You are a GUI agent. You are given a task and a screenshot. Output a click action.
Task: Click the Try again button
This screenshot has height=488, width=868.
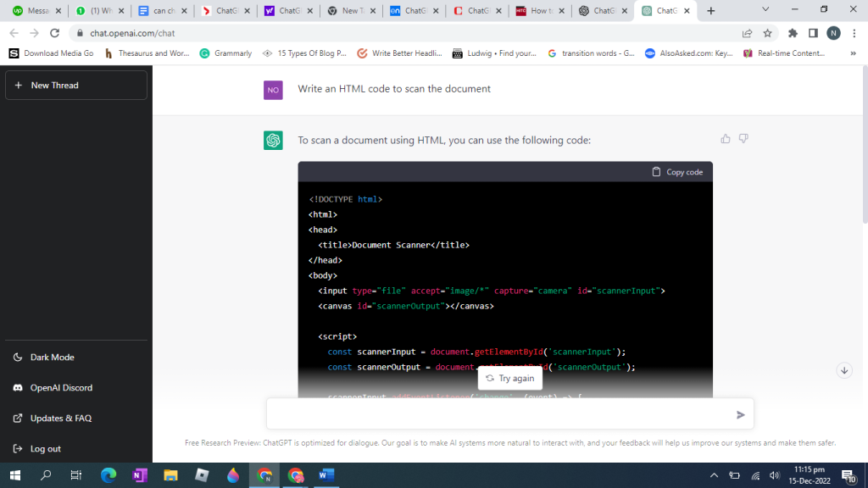[x=510, y=379]
